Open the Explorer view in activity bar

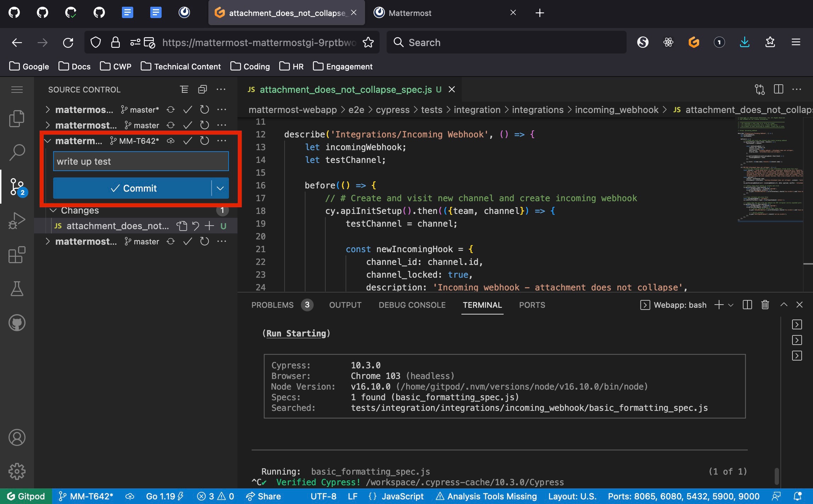(17, 119)
